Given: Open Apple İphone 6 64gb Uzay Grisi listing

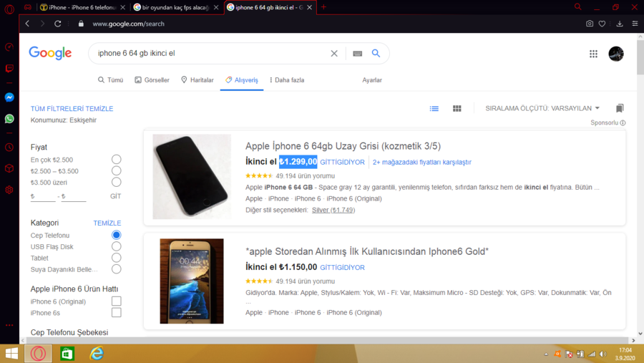Looking at the screenshot, I should 343,146.
